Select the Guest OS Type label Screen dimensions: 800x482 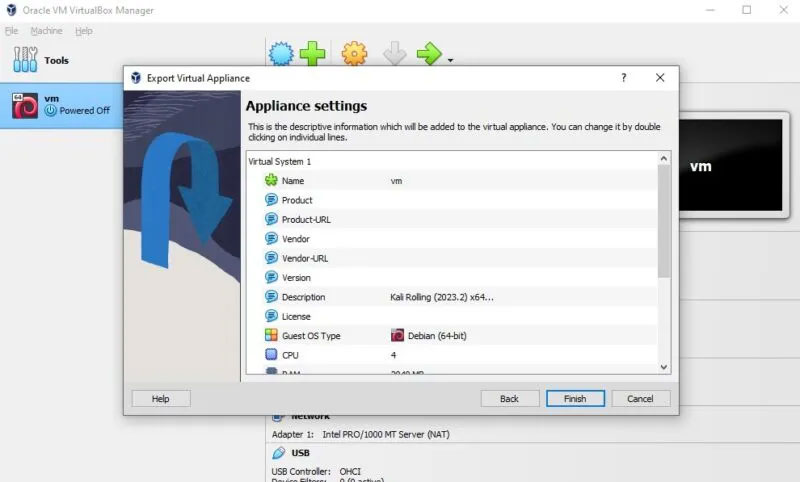click(x=311, y=336)
